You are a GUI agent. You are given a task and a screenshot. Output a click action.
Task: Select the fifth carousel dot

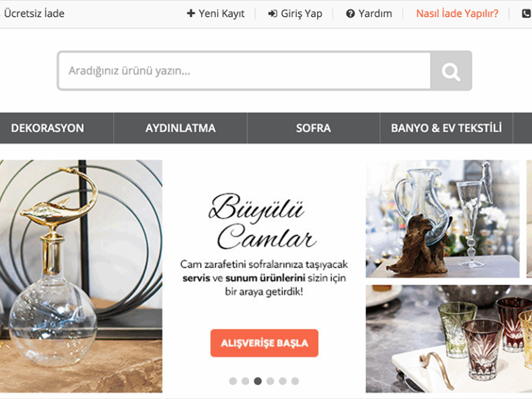pyautogui.click(x=283, y=381)
